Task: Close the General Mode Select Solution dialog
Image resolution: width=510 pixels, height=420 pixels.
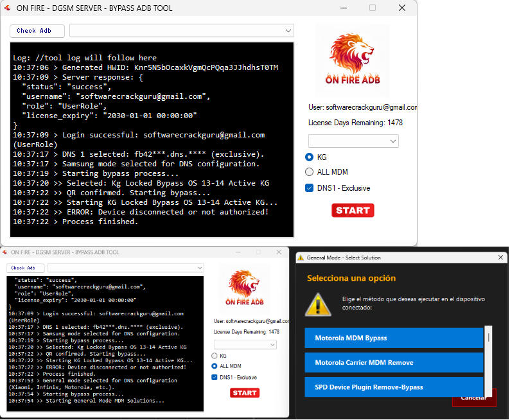Action: 500,258
